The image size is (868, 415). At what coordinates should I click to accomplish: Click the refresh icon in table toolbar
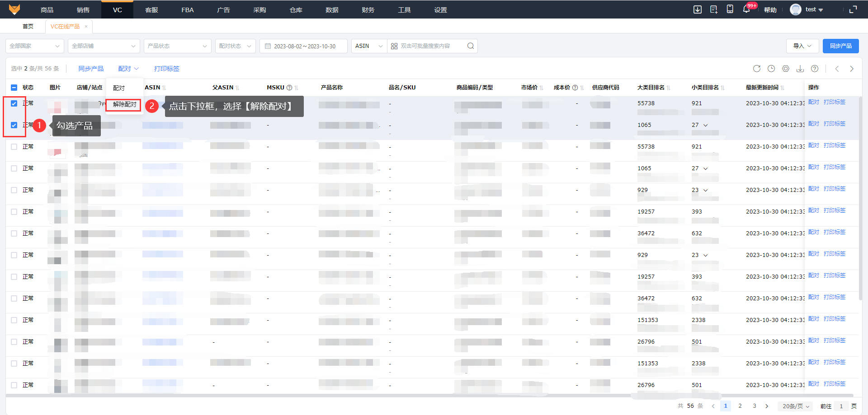coord(756,69)
